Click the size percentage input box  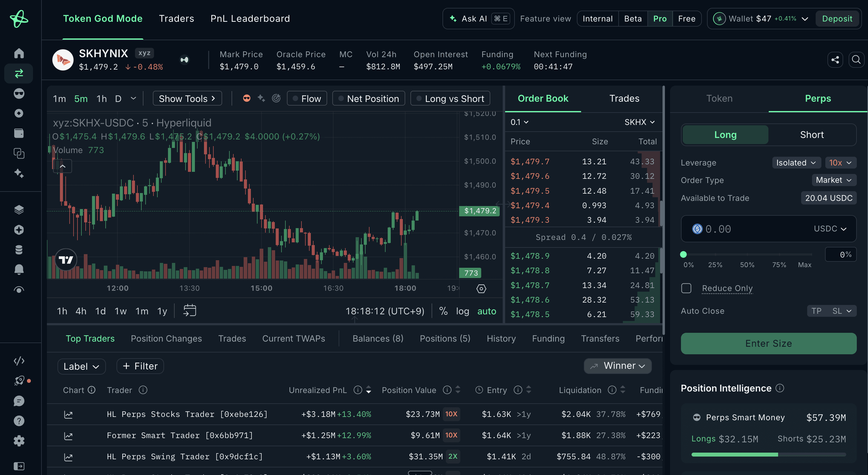click(x=840, y=254)
